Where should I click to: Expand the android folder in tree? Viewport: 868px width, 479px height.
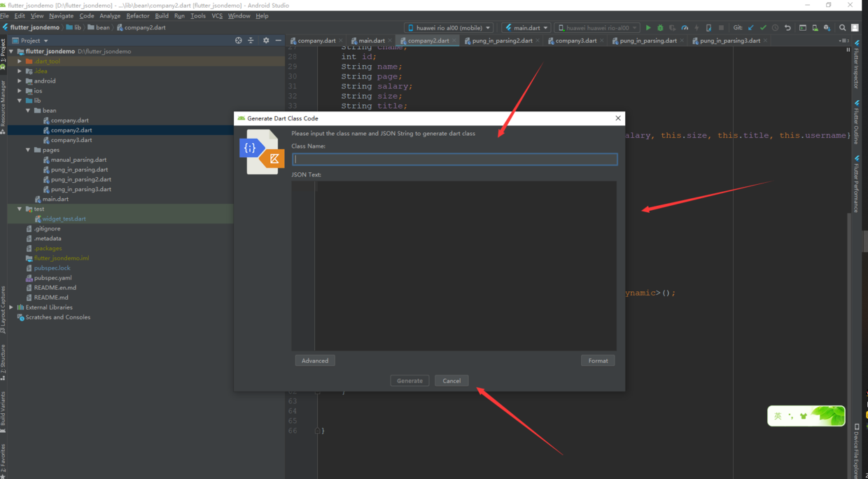tap(20, 81)
